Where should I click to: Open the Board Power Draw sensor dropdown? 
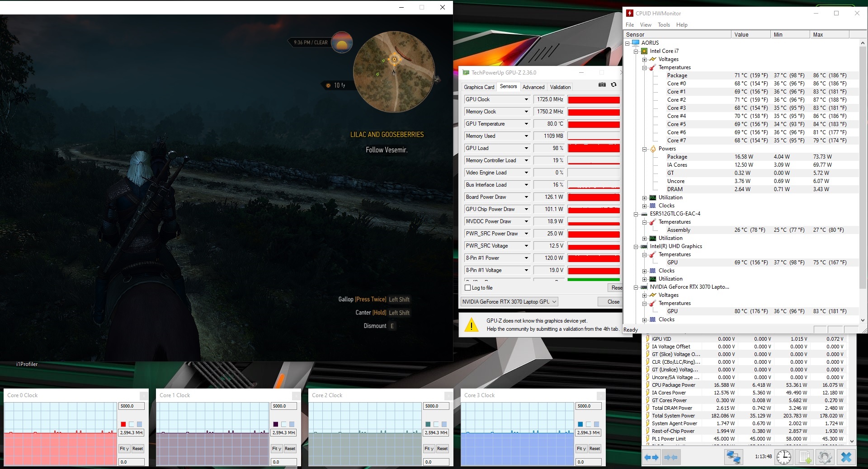526,197
